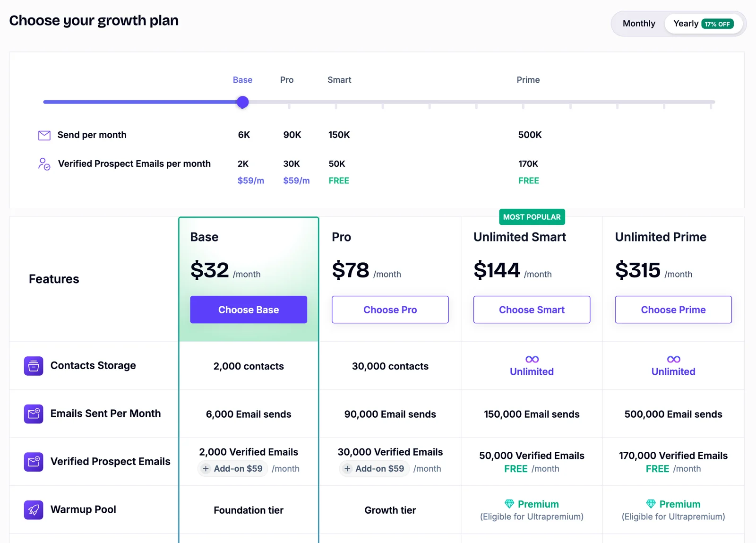
Task: Click the envelope icon beside Send per month
Action: pyautogui.click(x=44, y=136)
